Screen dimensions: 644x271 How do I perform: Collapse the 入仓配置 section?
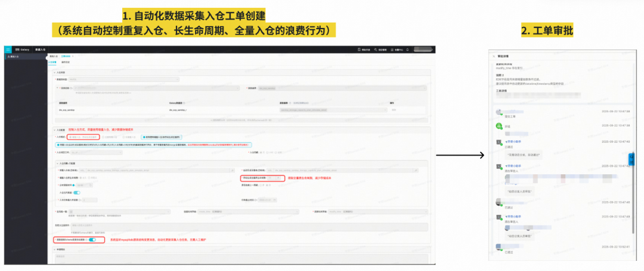pyautogui.click(x=55, y=130)
